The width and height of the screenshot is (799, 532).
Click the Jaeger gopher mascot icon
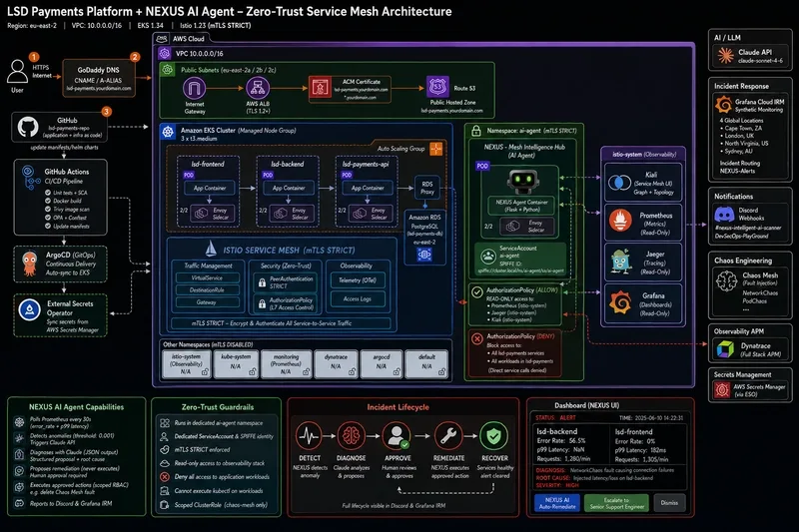[x=620, y=262]
